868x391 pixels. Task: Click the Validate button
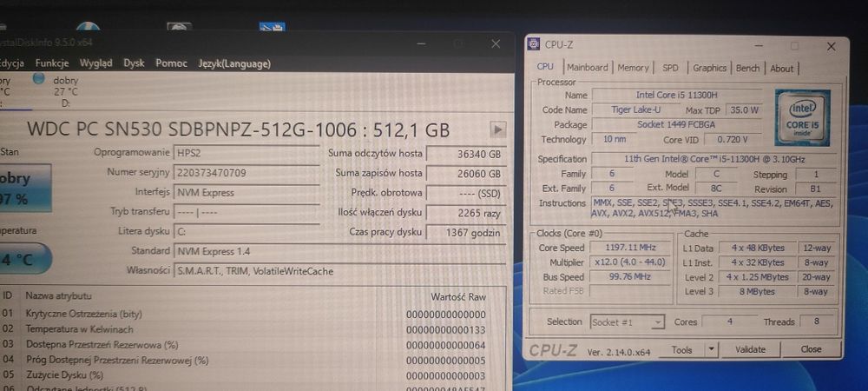click(x=750, y=349)
